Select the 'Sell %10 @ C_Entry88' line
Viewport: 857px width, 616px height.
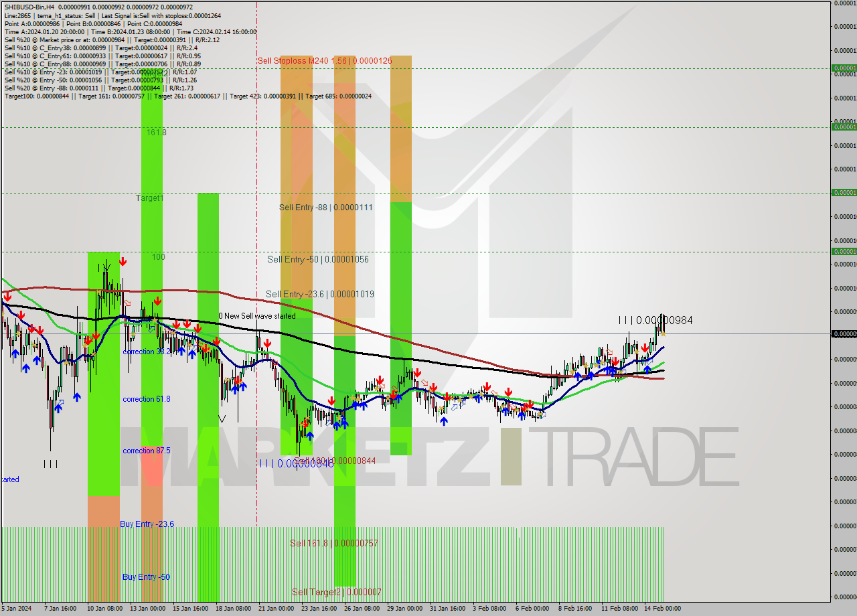tap(102, 64)
